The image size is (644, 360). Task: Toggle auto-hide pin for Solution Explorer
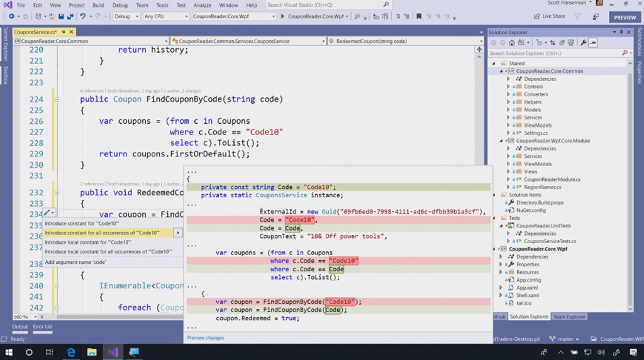pyautogui.click(x=623, y=32)
